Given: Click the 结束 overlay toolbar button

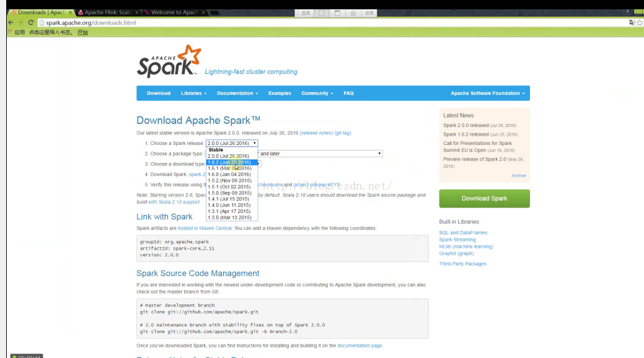Looking at the screenshot, I should 369,13.
